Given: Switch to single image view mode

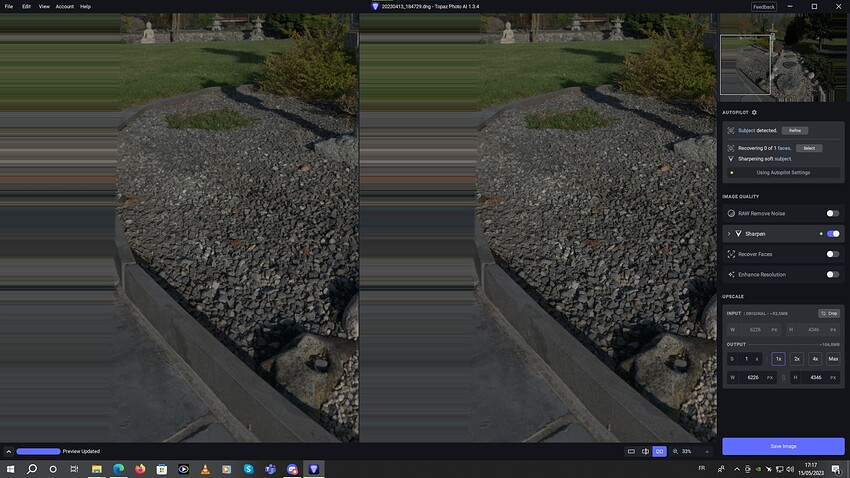Looking at the screenshot, I should click(631, 451).
